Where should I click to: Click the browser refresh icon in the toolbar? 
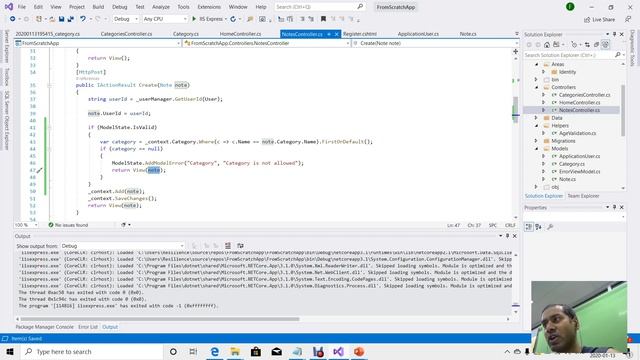(x=233, y=19)
